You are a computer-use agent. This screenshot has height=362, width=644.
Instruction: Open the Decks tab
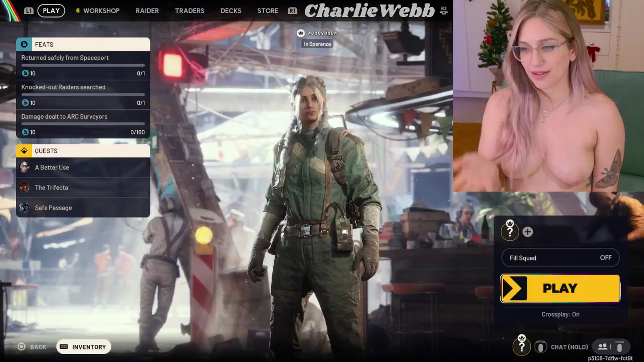coord(231,11)
